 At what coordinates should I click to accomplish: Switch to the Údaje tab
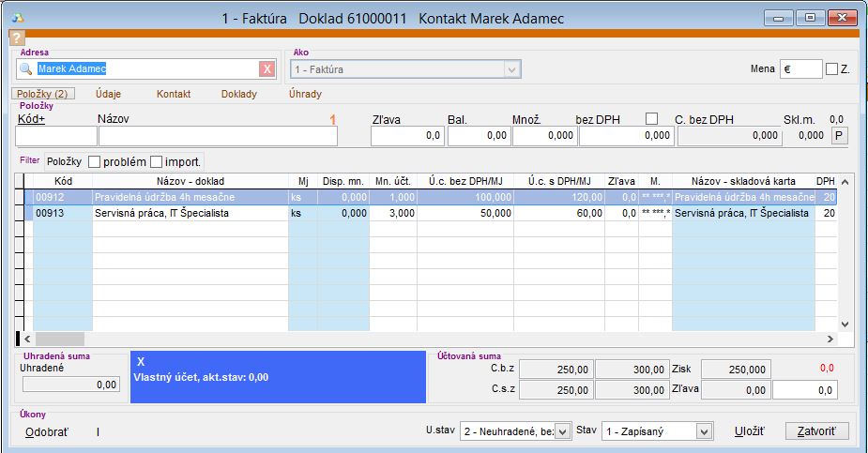coord(108,94)
